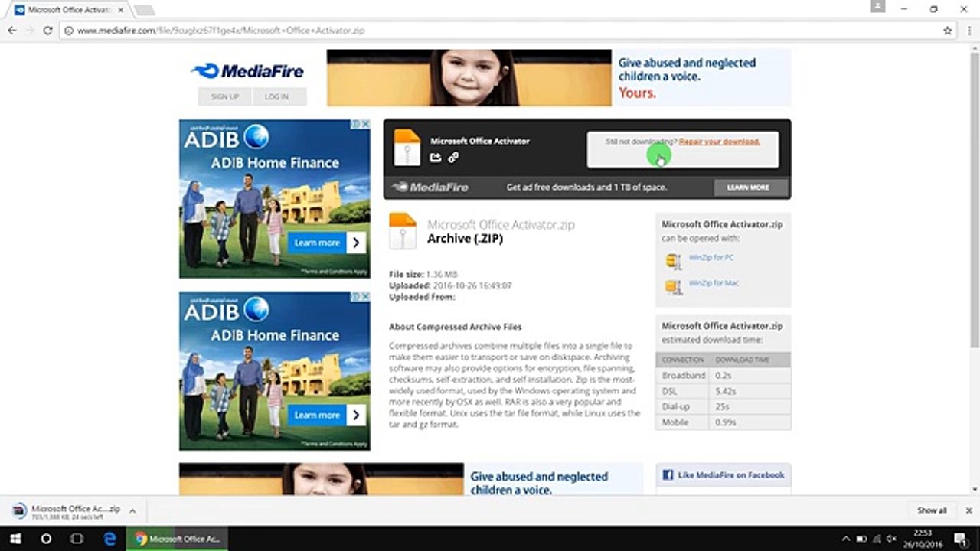
Task: Click the Cortana search circle icon
Action: [x=46, y=539]
